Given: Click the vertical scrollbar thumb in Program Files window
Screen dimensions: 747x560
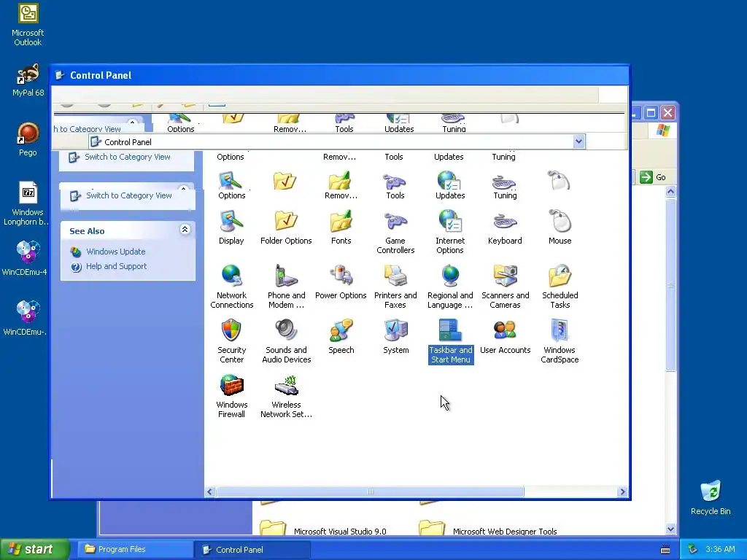Looking at the screenshot, I should point(671,285).
